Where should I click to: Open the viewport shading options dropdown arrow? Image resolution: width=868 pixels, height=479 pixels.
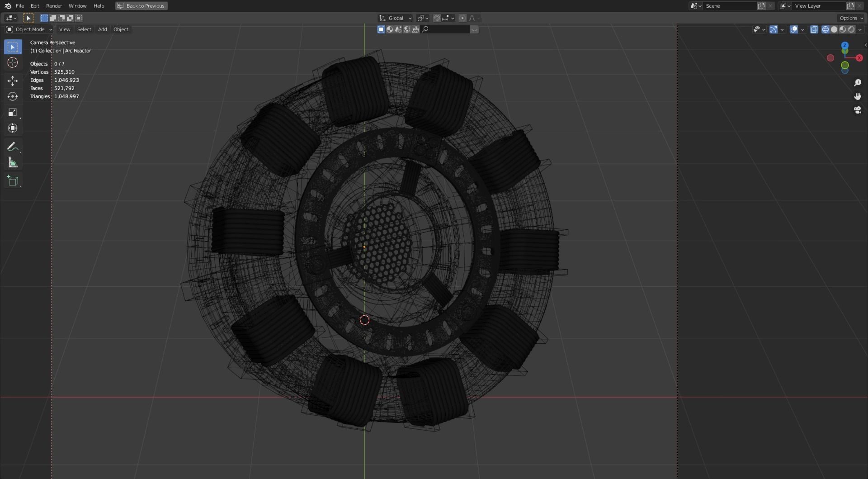[x=860, y=29]
